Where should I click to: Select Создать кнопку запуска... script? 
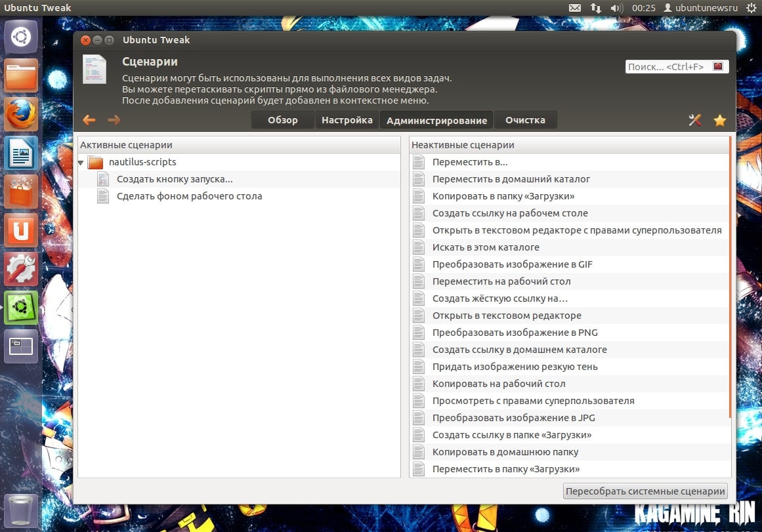click(239, 179)
